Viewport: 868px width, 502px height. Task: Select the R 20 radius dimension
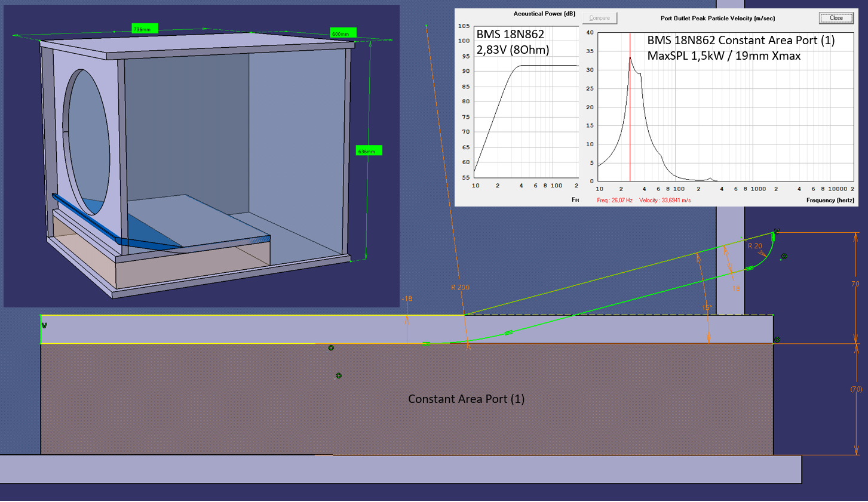(x=755, y=246)
